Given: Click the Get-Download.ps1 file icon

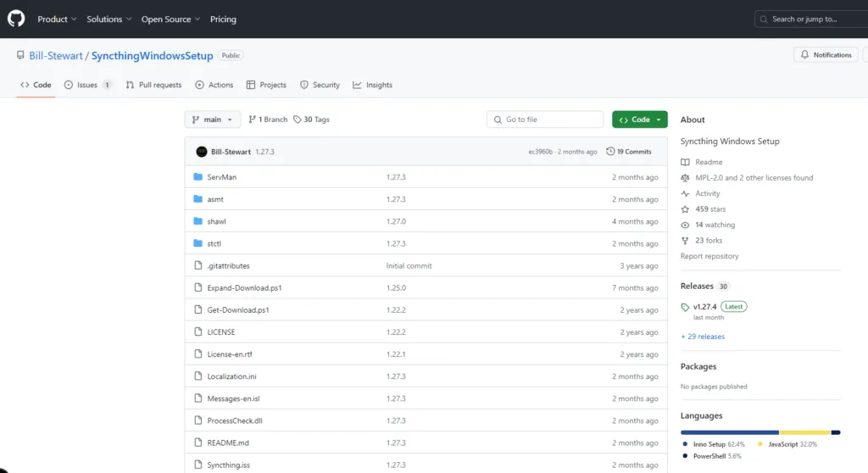Looking at the screenshot, I should pyautogui.click(x=198, y=309).
